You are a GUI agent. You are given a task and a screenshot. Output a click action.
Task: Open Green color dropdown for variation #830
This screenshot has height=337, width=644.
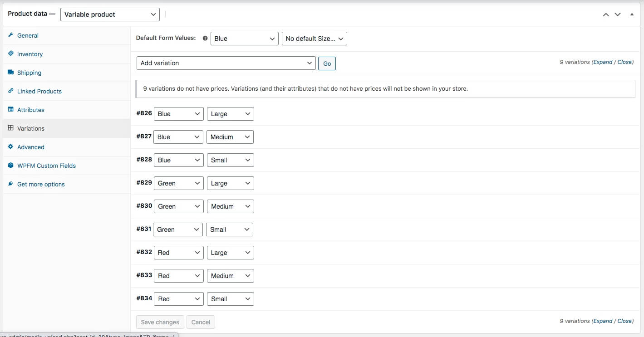tap(179, 206)
